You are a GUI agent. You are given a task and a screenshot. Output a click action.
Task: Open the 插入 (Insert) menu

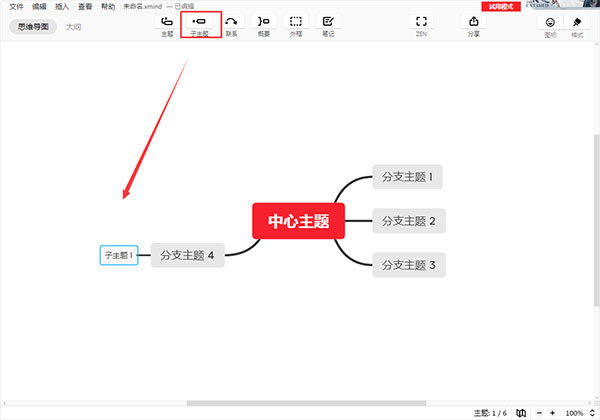click(63, 6)
